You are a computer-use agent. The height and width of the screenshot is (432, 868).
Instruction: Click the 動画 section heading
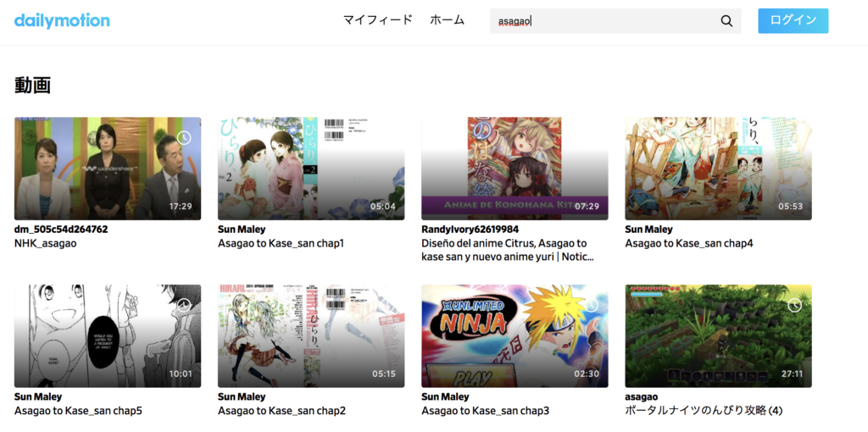tap(33, 86)
